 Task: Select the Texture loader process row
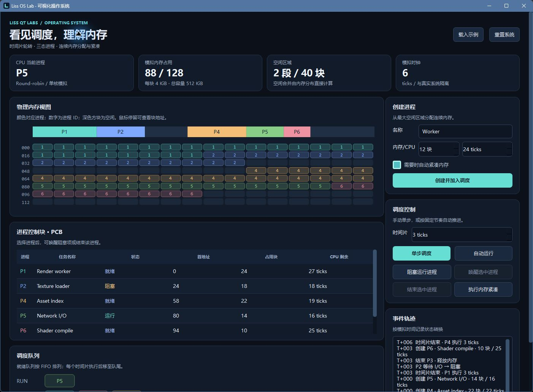194,286
